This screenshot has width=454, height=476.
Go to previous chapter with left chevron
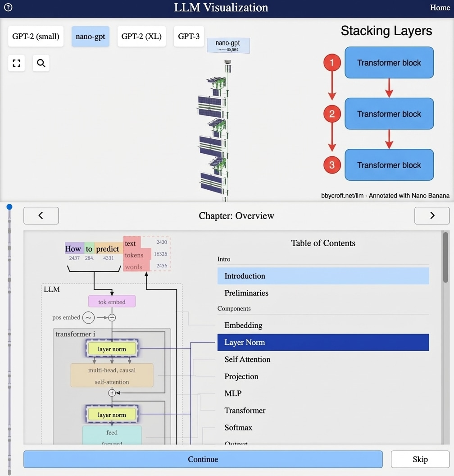(x=41, y=215)
